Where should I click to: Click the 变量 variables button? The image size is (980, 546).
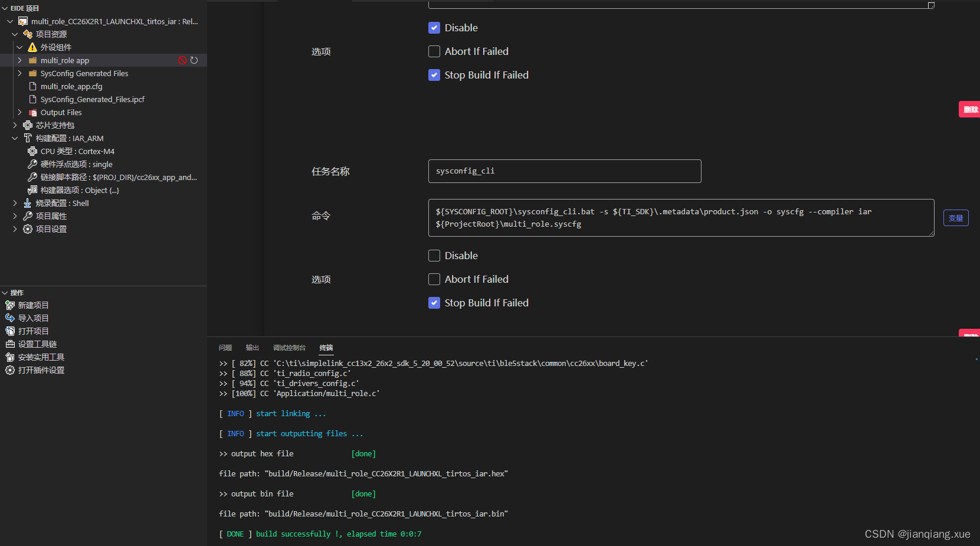pyautogui.click(x=956, y=218)
